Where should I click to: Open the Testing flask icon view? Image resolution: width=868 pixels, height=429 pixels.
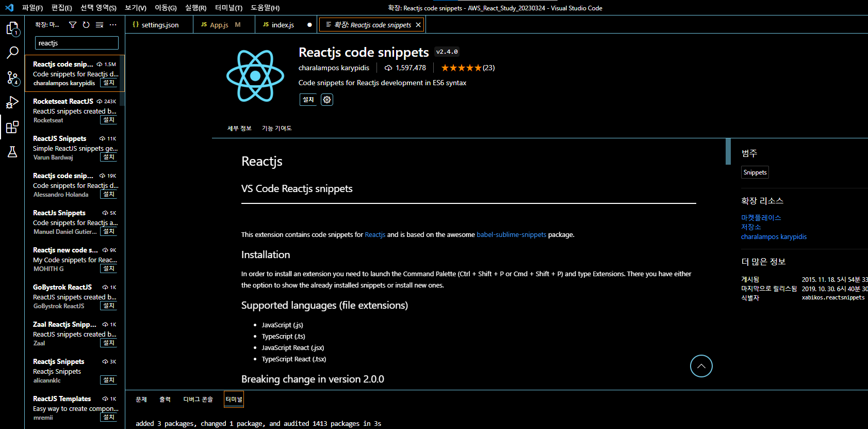[12, 152]
